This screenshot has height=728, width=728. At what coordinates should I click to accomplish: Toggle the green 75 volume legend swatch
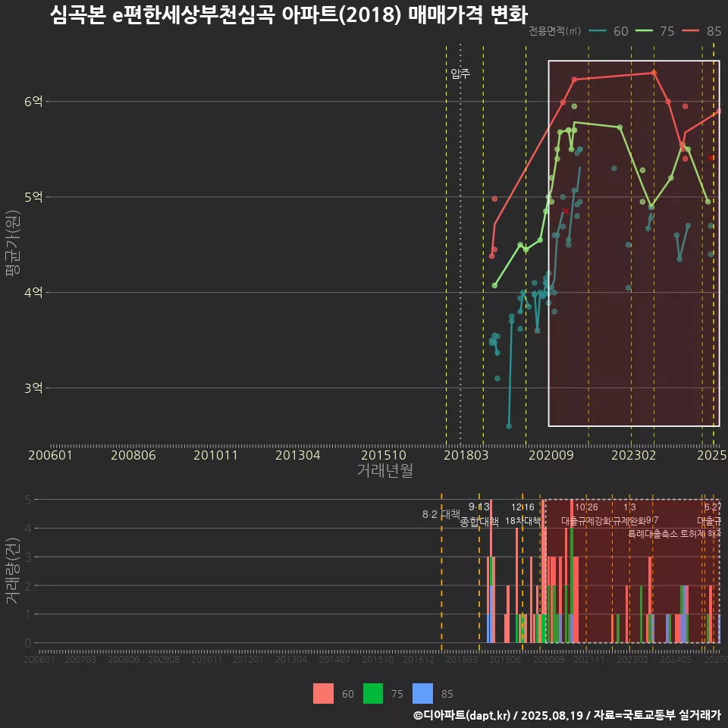[373, 693]
